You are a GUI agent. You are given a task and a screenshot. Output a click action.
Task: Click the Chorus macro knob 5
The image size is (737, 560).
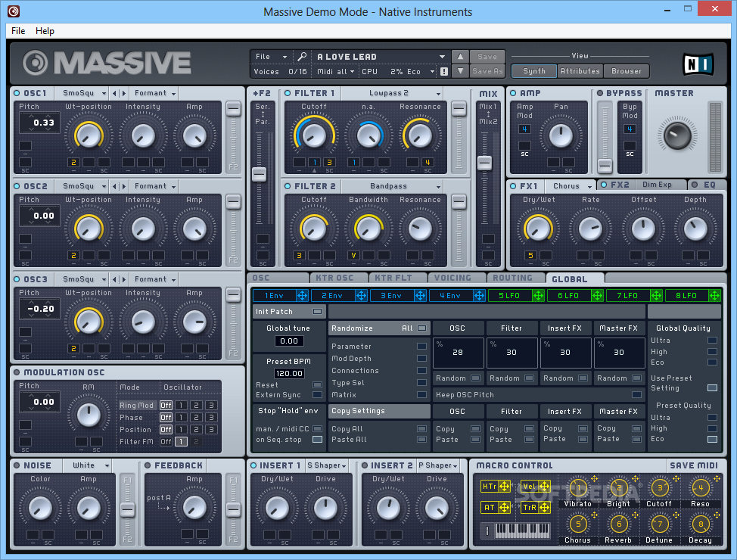point(578,524)
